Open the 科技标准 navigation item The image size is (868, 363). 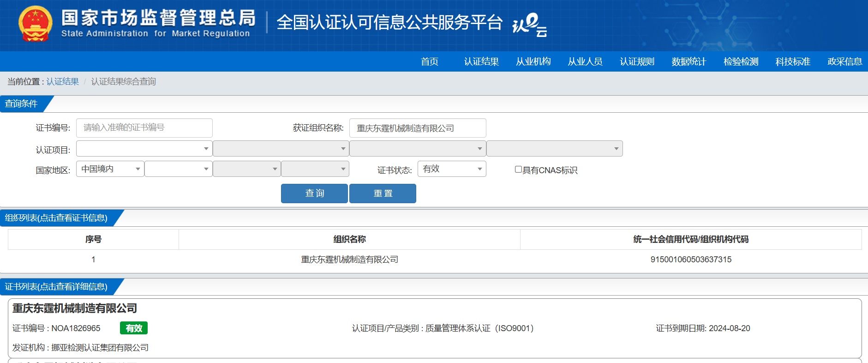(793, 61)
